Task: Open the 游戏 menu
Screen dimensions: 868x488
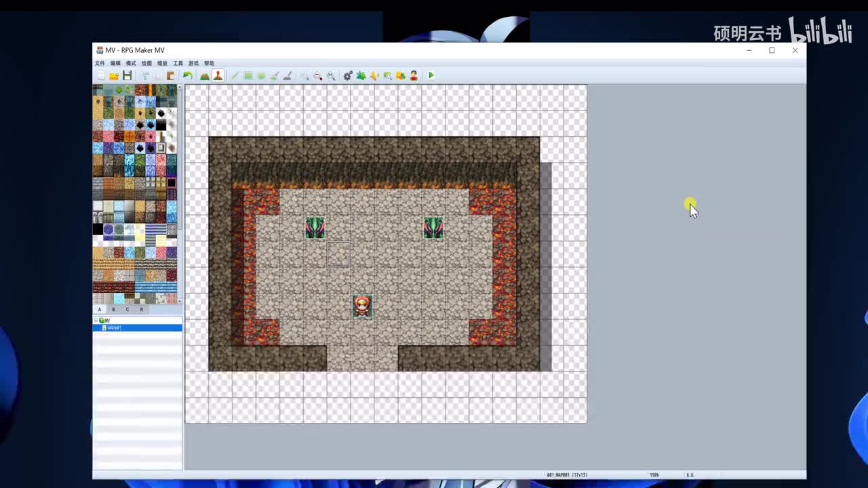Action: (x=193, y=63)
